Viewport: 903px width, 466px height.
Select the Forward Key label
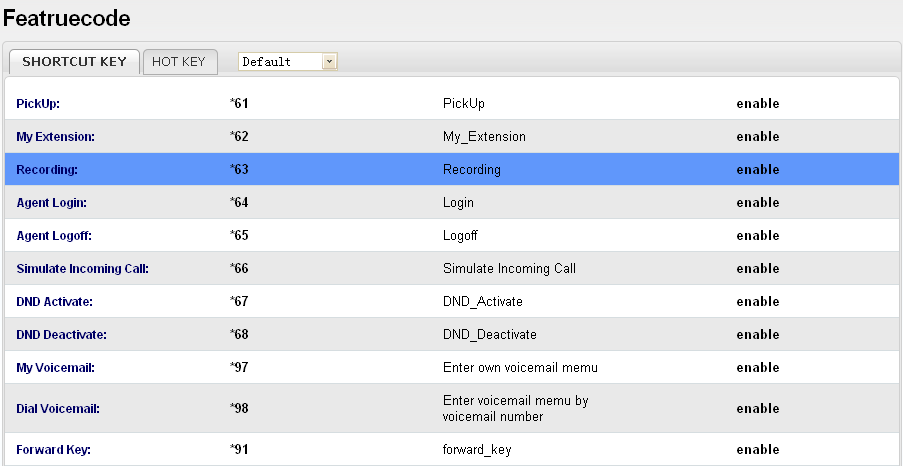click(x=53, y=450)
